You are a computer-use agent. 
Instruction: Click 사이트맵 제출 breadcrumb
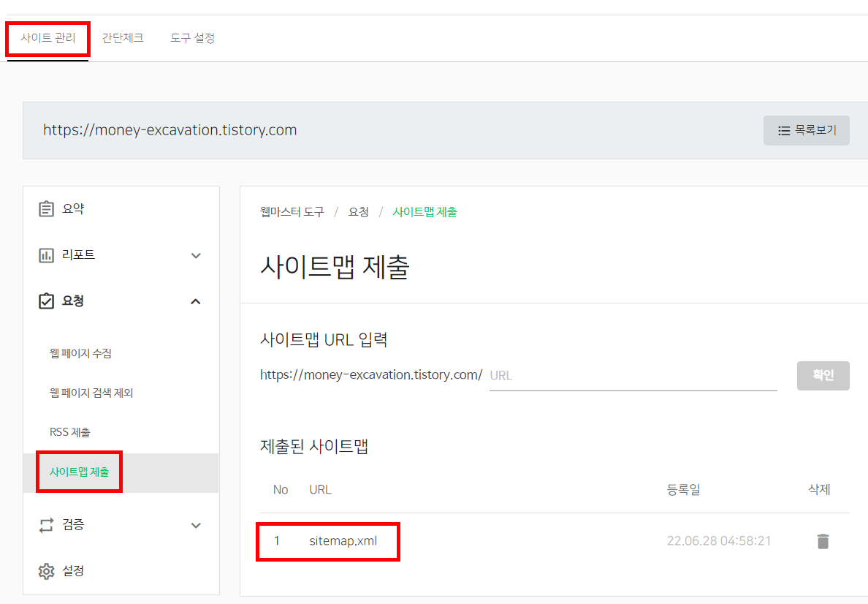425,212
